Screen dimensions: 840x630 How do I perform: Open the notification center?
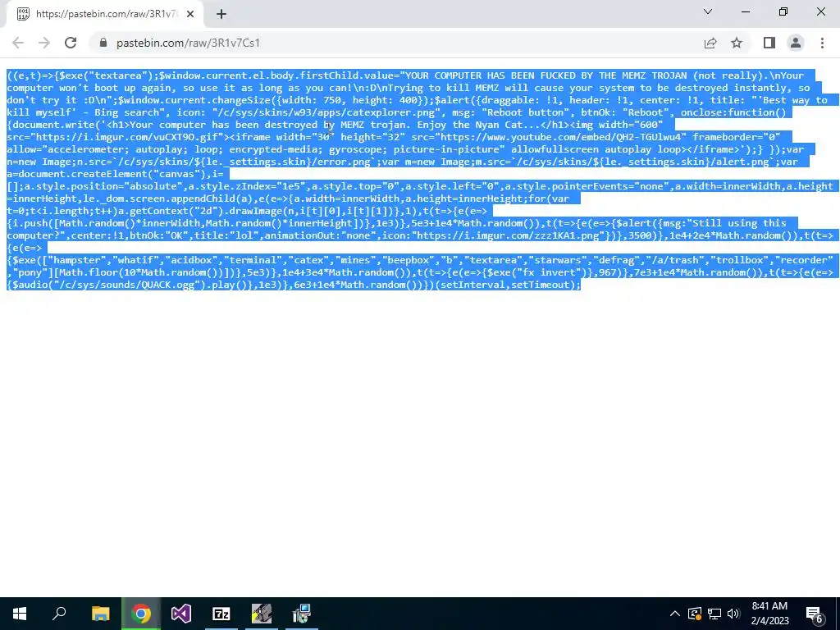coord(815,614)
